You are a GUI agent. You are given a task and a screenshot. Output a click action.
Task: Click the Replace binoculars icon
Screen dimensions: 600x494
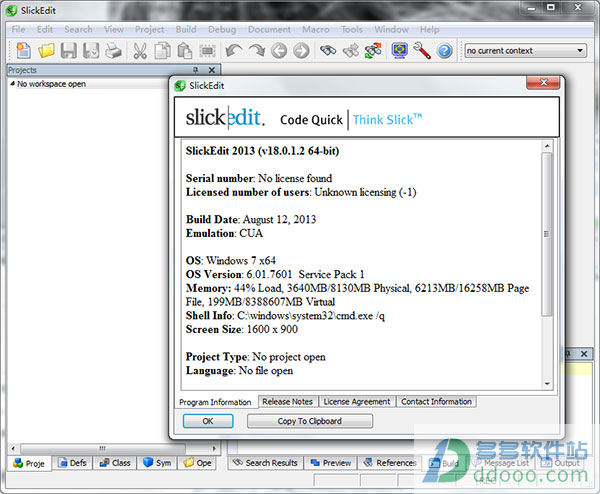[373, 51]
